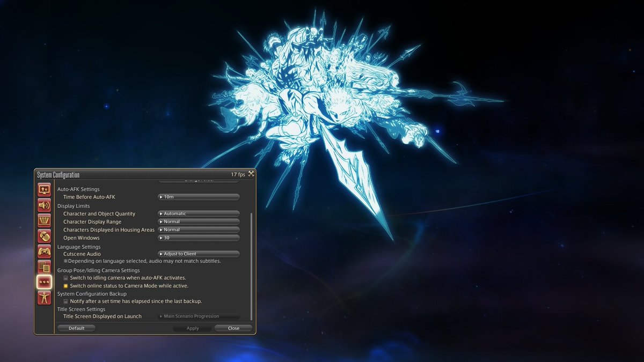Open the Theme Settings windows icon
This screenshot has width=644, height=362.
pos(44,267)
